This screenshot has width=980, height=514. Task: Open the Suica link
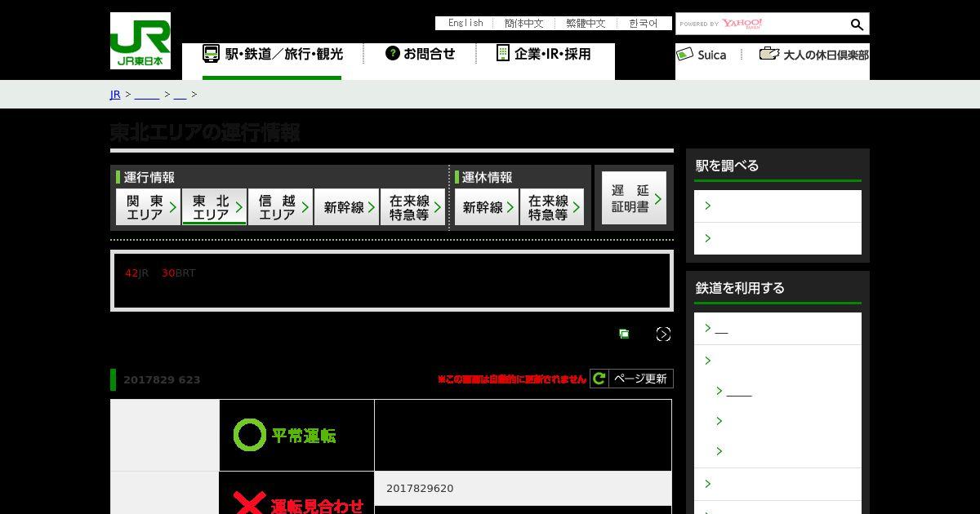pyautogui.click(x=702, y=55)
